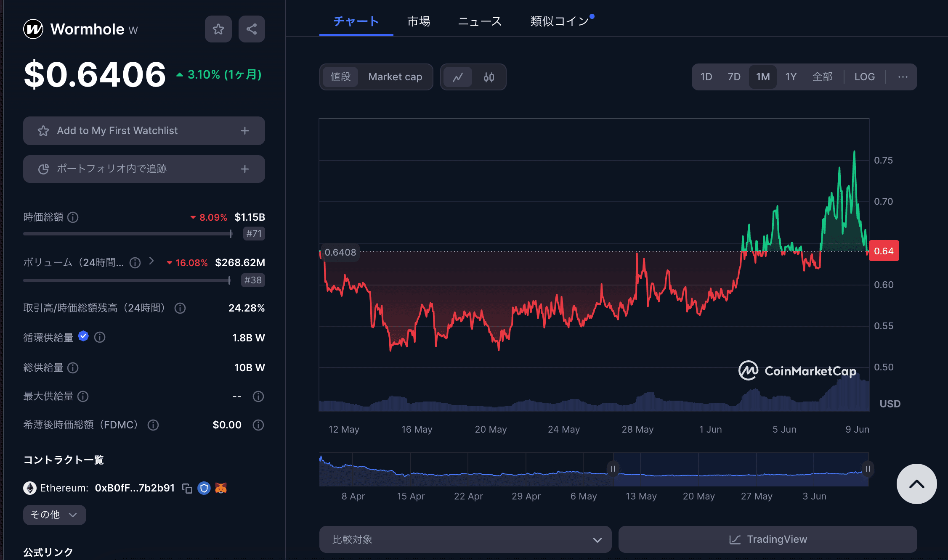Set chart range to 1M
Image resolution: width=948 pixels, height=560 pixels.
[x=763, y=77]
